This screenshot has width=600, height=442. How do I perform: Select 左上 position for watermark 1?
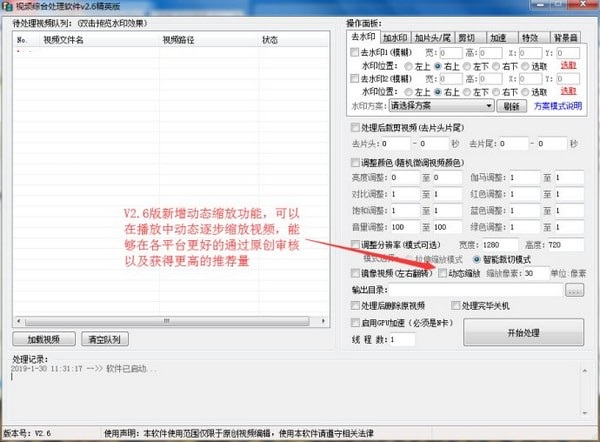click(x=408, y=66)
